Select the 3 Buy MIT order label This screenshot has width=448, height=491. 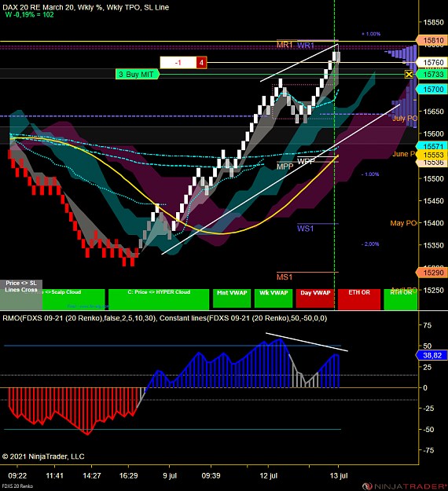tap(138, 74)
